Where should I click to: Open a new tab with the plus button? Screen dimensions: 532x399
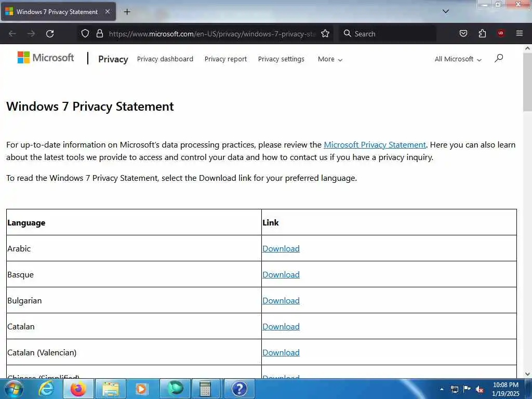coord(127,12)
